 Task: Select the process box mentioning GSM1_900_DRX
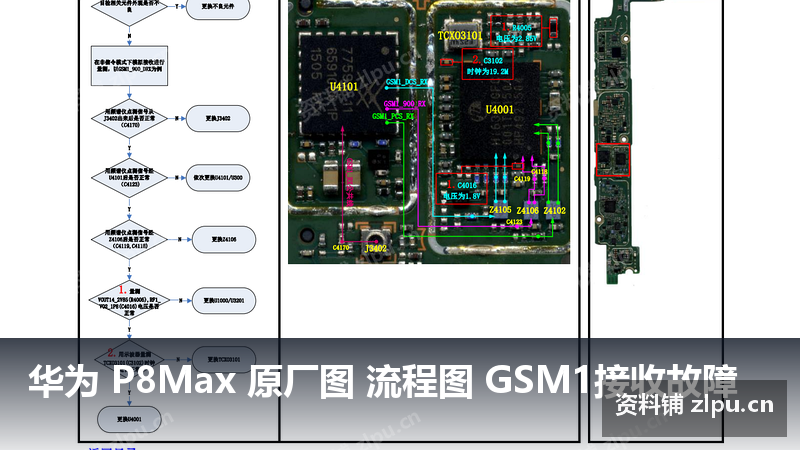[130, 66]
